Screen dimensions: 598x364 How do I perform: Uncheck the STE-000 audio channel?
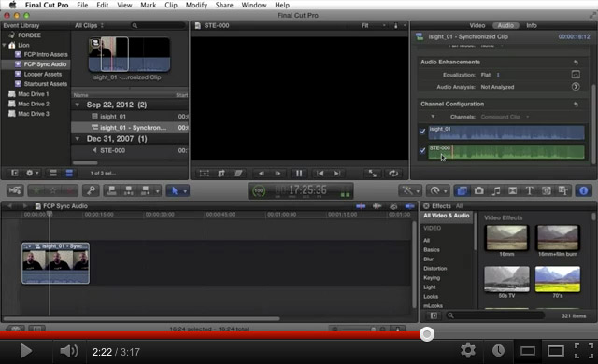422,151
